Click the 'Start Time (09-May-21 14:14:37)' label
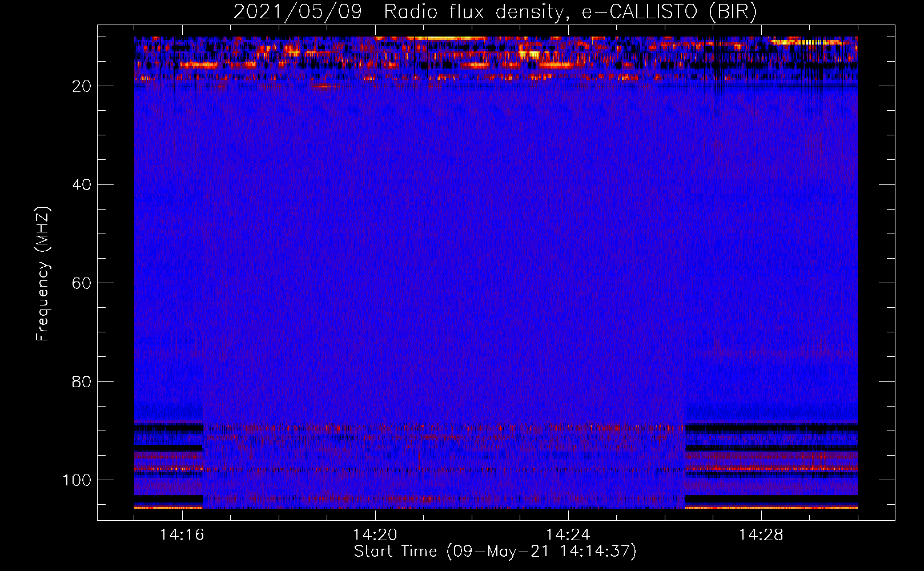Viewport: 924px width, 571px height. [x=495, y=552]
